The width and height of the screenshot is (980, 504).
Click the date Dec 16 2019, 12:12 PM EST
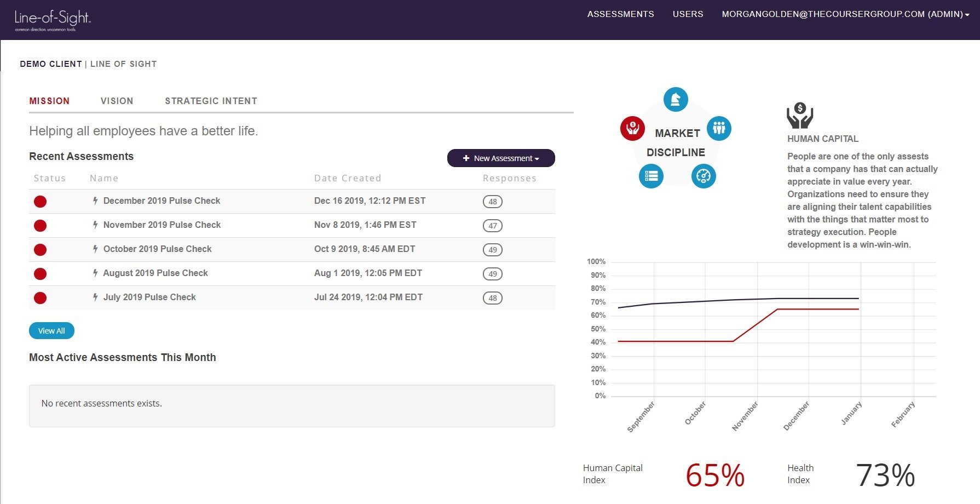click(370, 201)
